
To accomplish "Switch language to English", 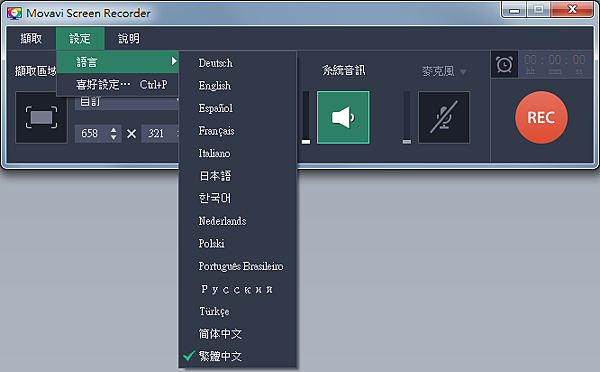I will pos(238,86).
